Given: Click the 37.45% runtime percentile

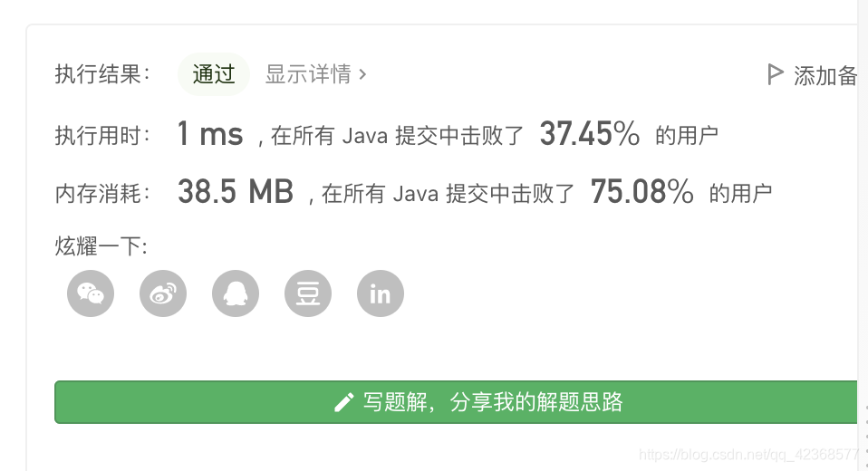Looking at the screenshot, I should [x=590, y=134].
